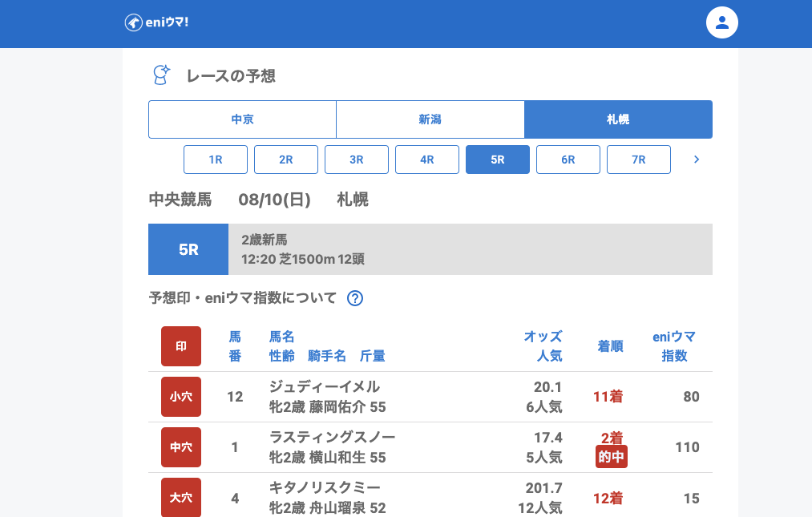The width and height of the screenshot is (812, 517).
Task: Select race 3R button
Action: tap(357, 160)
